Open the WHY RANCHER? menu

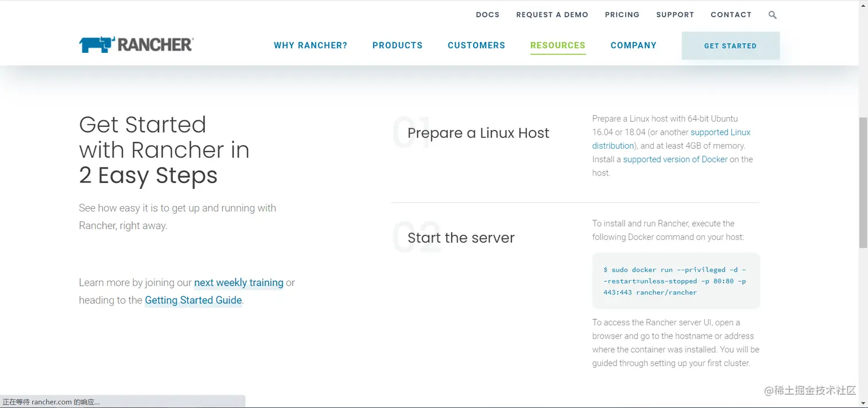[x=311, y=45]
